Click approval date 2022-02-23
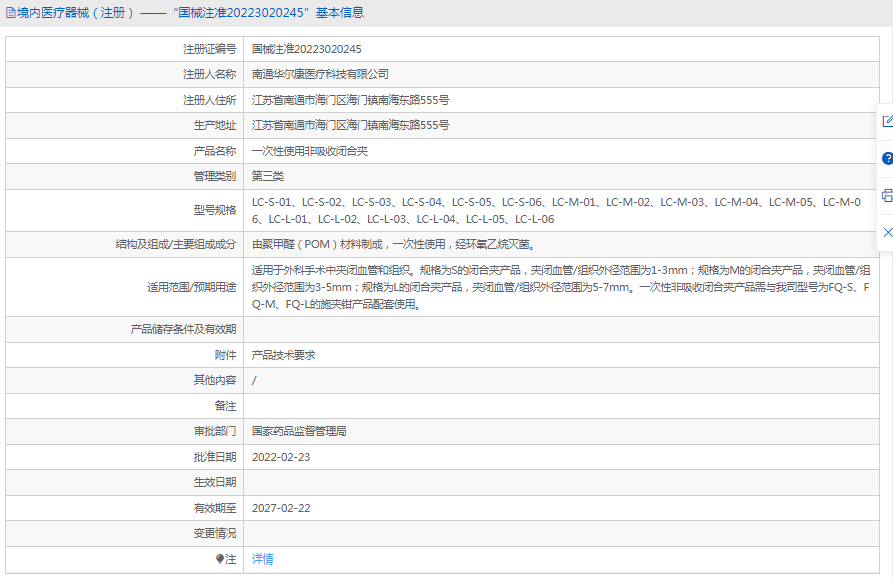893x578 pixels. click(x=281, y=457)
